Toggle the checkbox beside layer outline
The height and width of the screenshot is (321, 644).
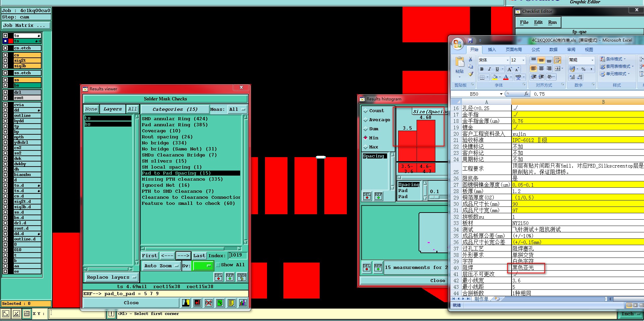tap(5, 116)
